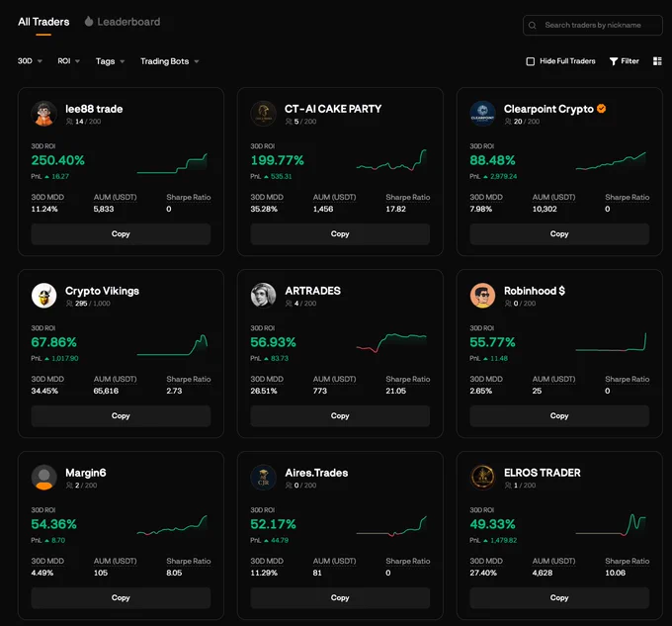
Task: Click ELROS TRADER ROI sparkline chart
Action: [x=611, y=525]
